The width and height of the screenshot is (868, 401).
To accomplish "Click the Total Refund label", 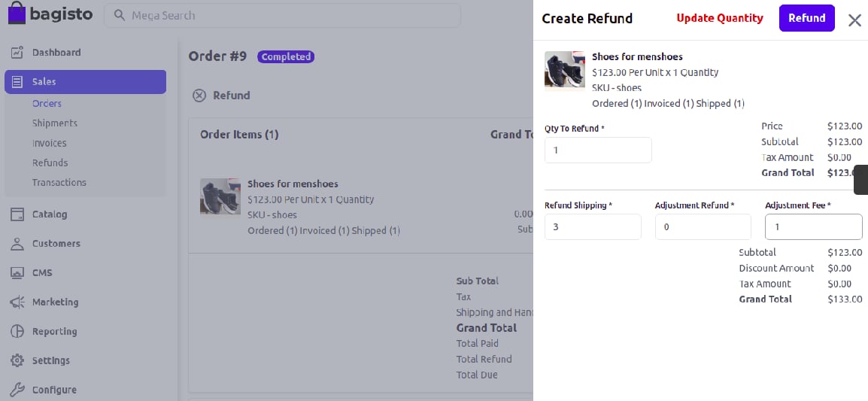I will (484, 360).
